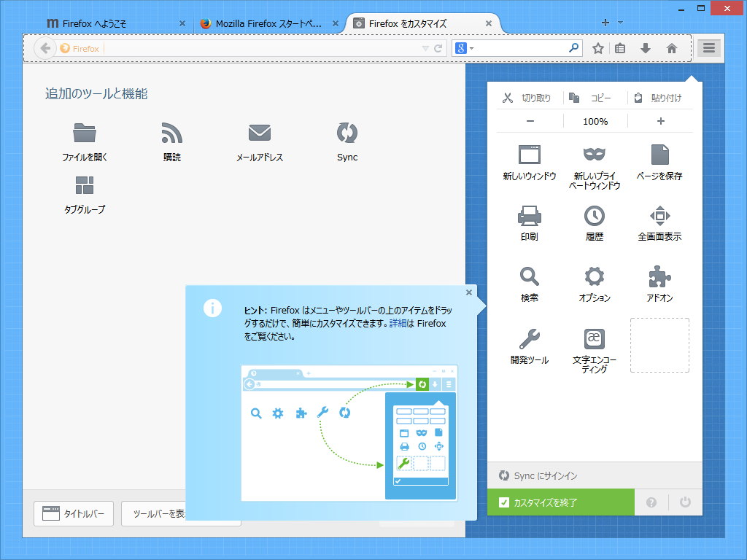The image size is (747, 560).
Task: Click カスタマイズを終了 green button
Action: pos(561,502)
